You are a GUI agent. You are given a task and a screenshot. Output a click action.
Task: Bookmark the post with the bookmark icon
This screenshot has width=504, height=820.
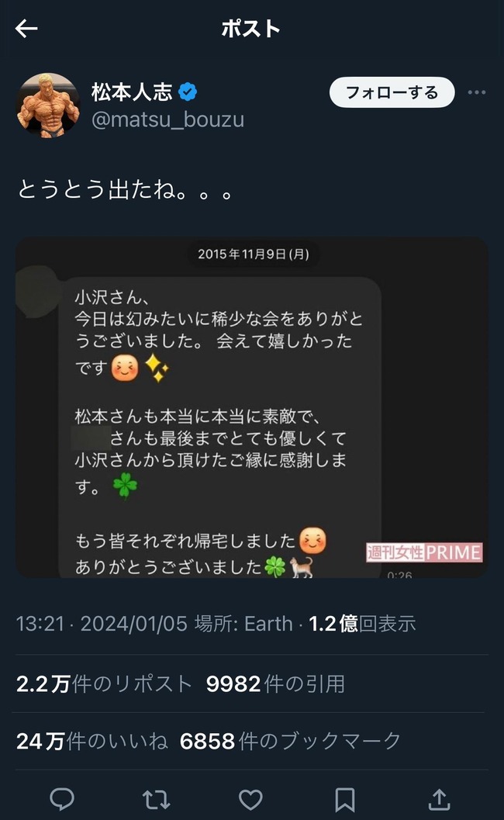pyautogui.click(x=345, y=799)
